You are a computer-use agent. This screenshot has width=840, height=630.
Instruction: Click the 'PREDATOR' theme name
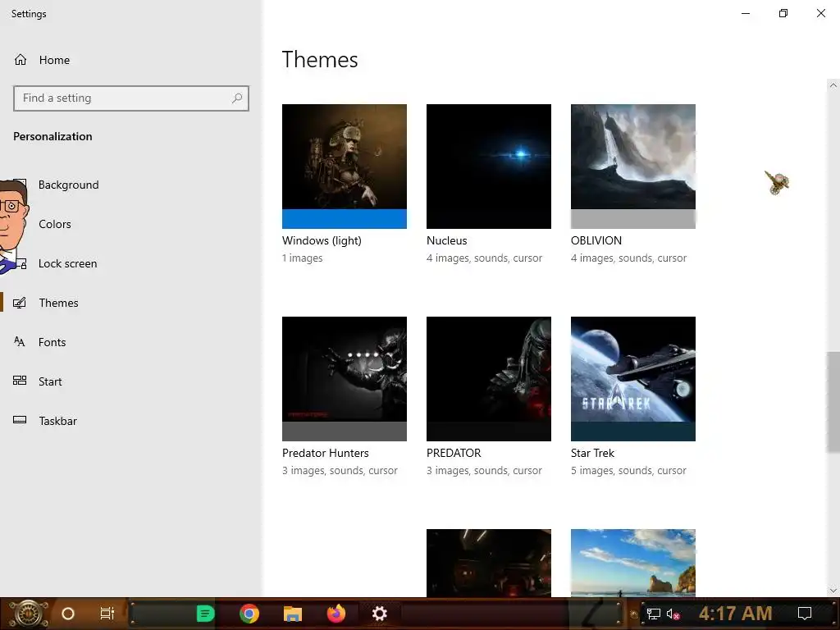(454, 453)
